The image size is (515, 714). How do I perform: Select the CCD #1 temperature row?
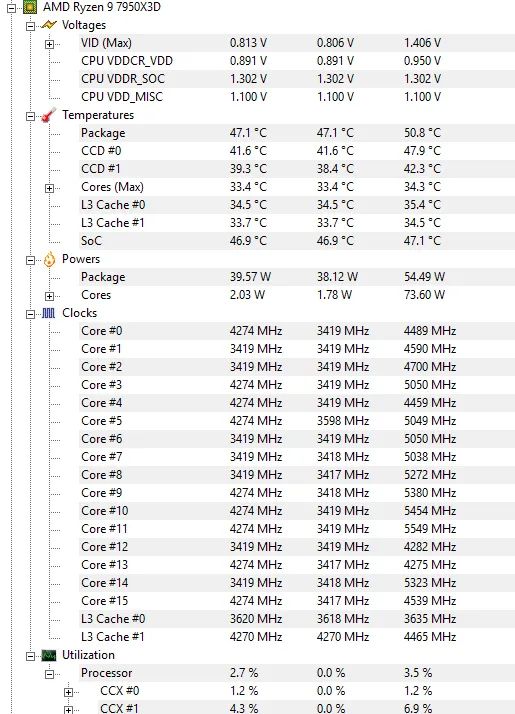coord(297,168)
